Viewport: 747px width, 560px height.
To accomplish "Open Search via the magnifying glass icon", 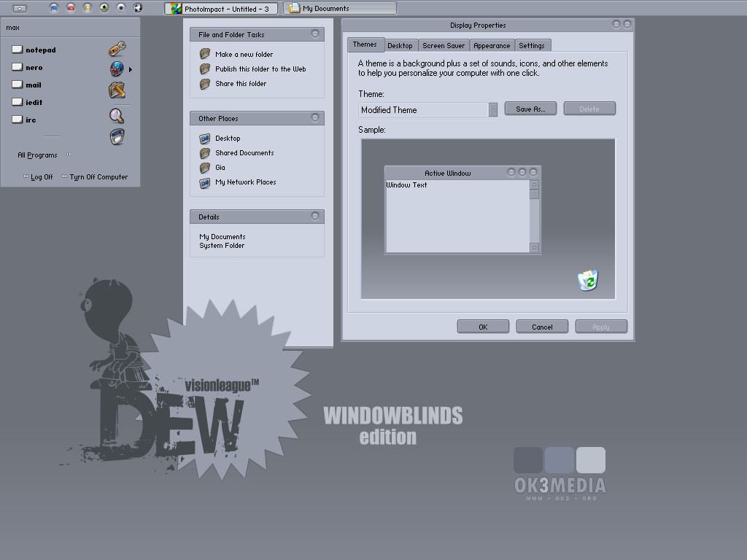I will pyautogui.click(x=117, y=116).
